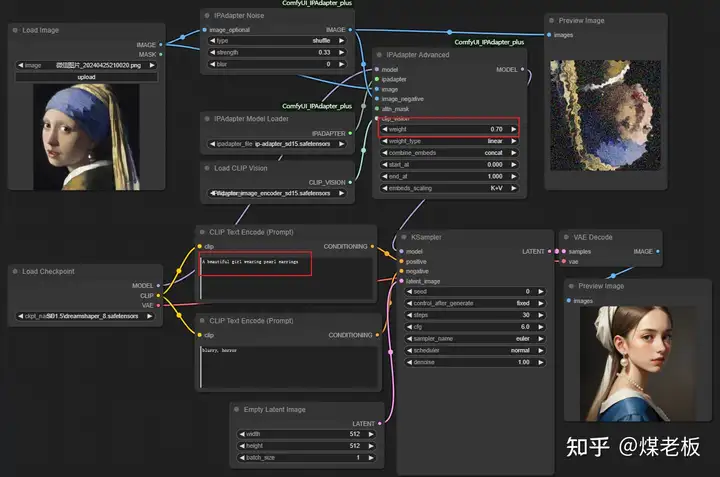Click the attn_mask input port on IPAdapter Advanced
Image resolution: width=720 pixels, height=477 pixels.
point(377,109)
